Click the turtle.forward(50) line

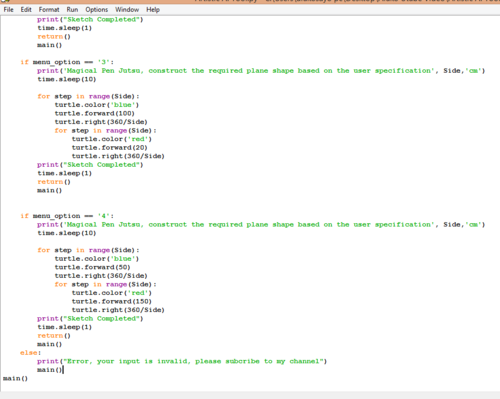tap(92, 267)
